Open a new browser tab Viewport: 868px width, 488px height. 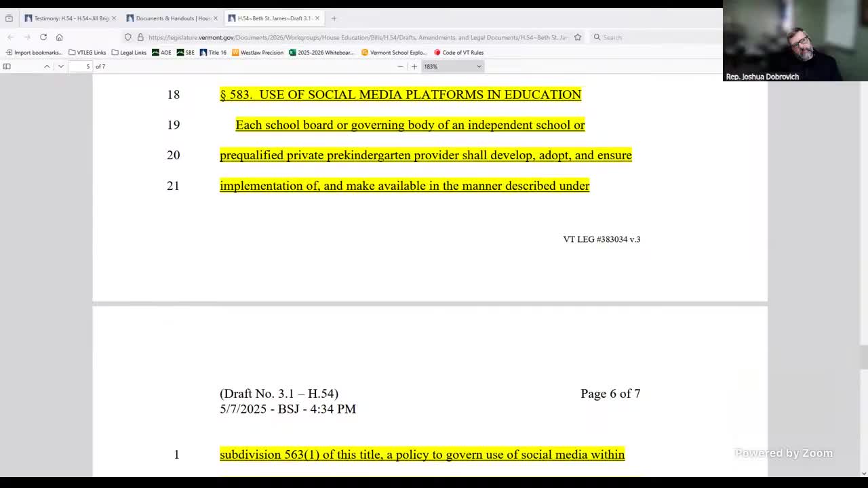point(334,18)
